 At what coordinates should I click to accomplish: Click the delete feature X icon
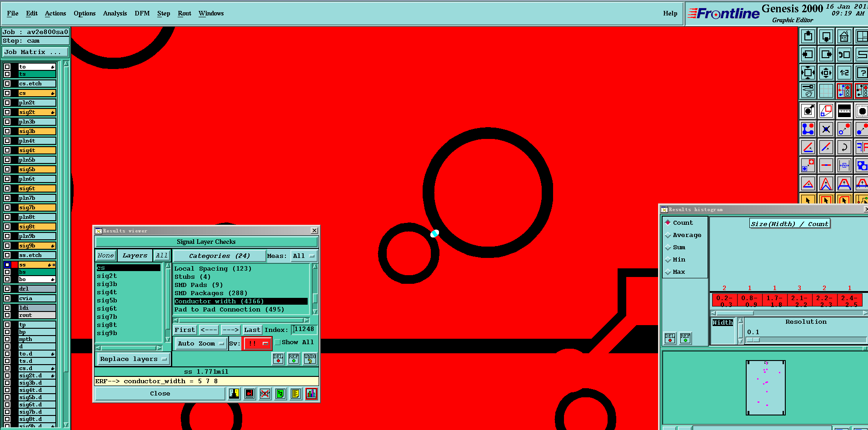(826, 129)
